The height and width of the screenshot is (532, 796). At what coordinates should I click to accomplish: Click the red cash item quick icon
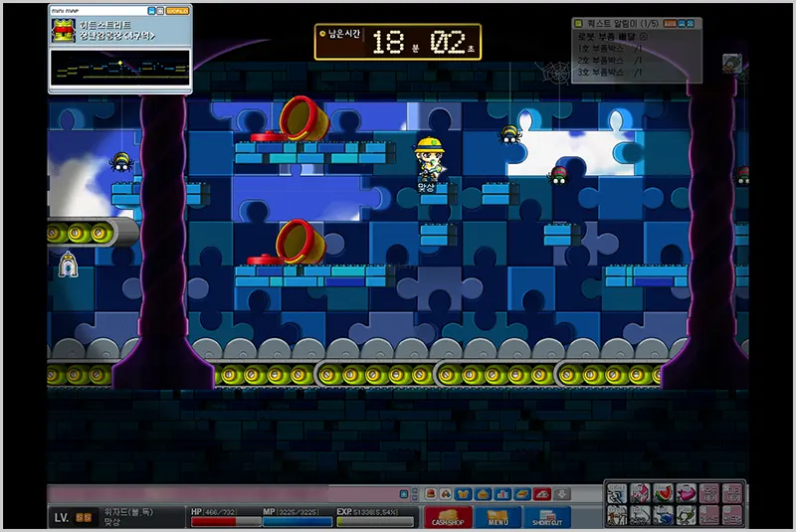431,494
